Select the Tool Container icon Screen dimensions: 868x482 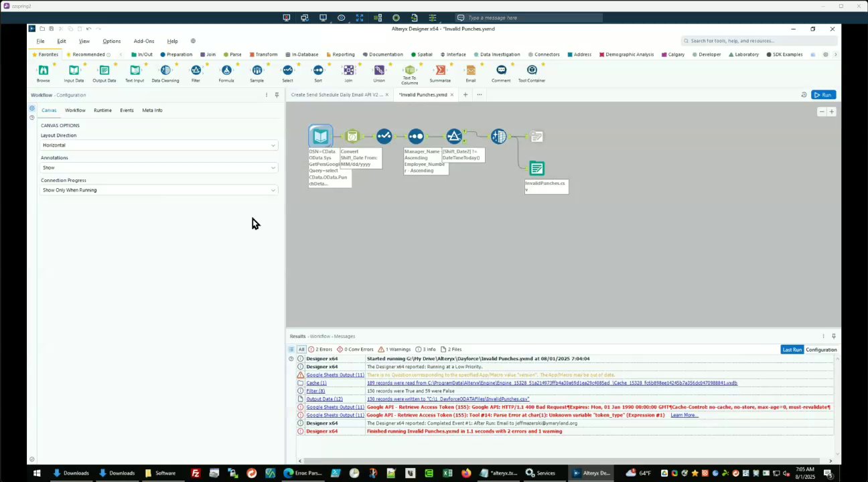(x=532, y=70)
